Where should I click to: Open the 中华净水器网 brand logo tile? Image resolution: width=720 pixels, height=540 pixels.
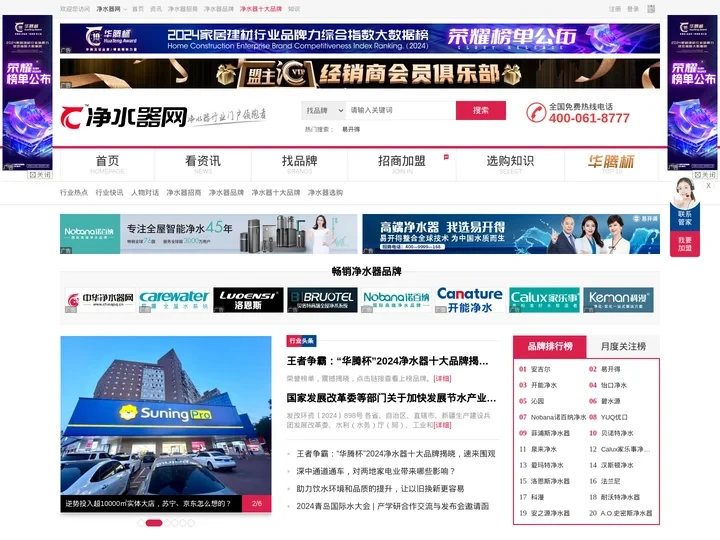tap(100, 300)
